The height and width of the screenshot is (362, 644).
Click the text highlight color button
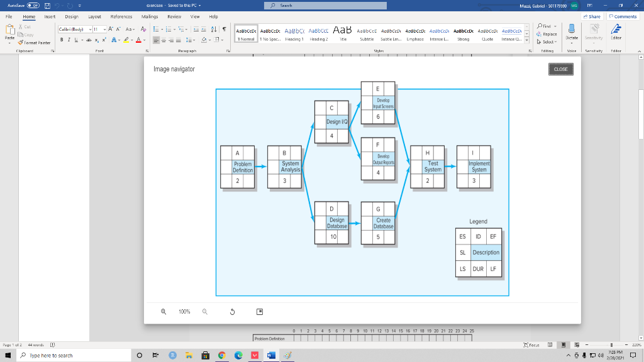click(126, 40)
